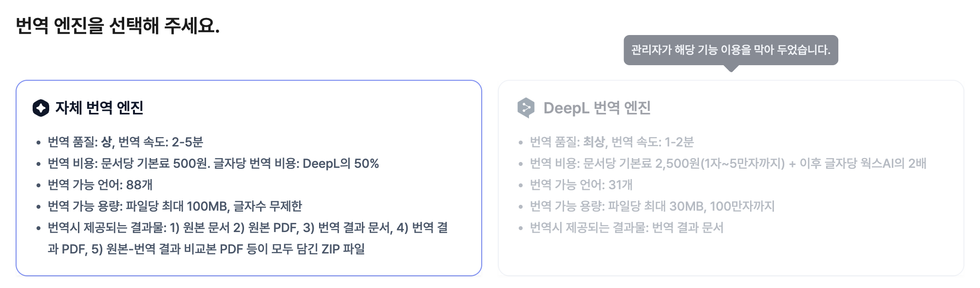The image size is (980, 288).
Task: Click the 번역 품질: 상 line
Action: 125,142
